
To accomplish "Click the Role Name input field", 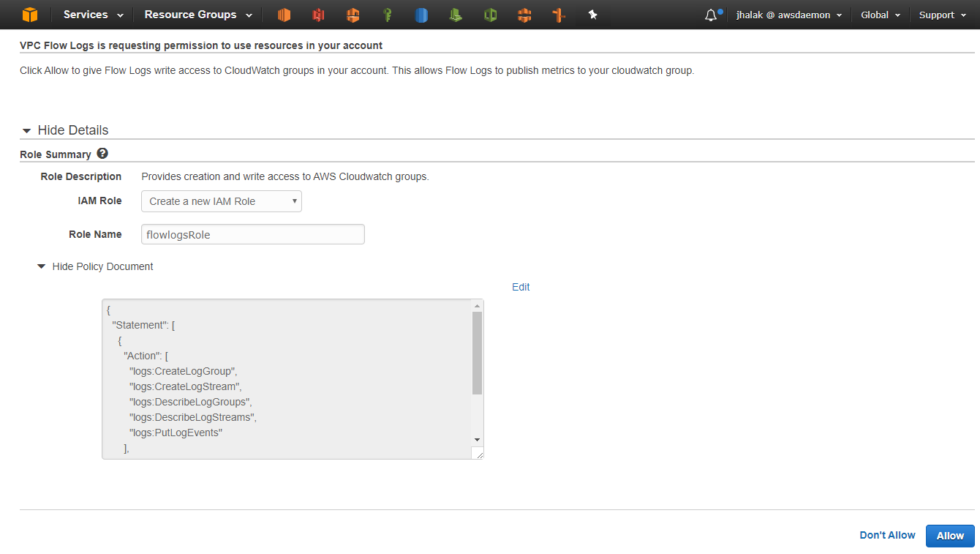I will point(253,234).
